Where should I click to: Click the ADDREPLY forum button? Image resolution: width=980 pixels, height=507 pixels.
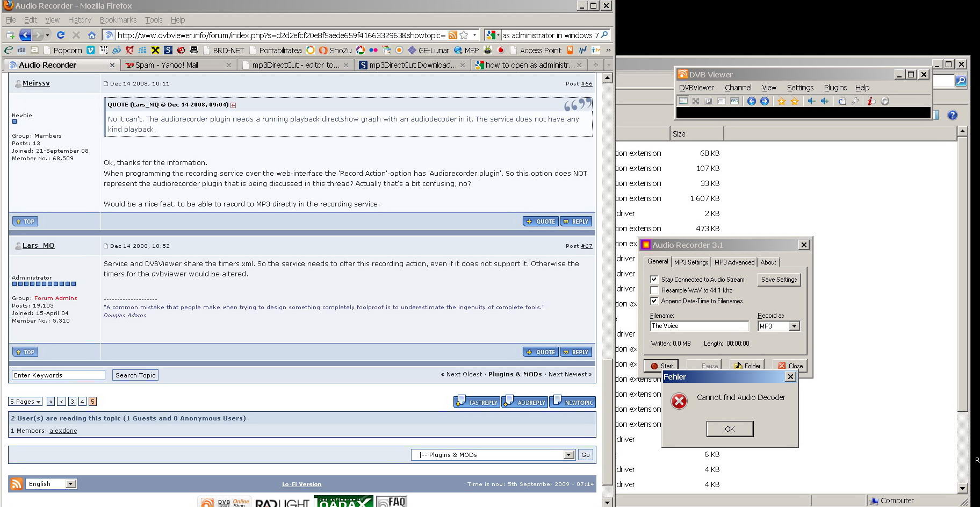tap(525, 402)
